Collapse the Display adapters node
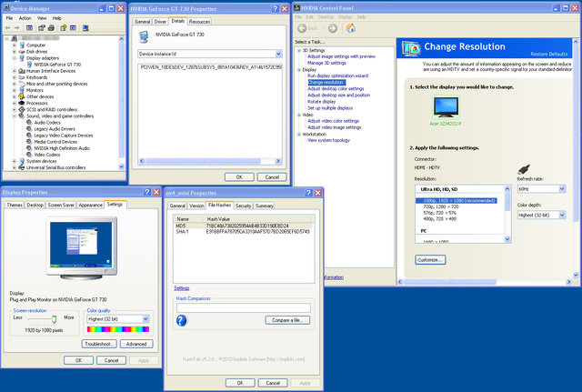The image size is (582, 392). [15, 58]
